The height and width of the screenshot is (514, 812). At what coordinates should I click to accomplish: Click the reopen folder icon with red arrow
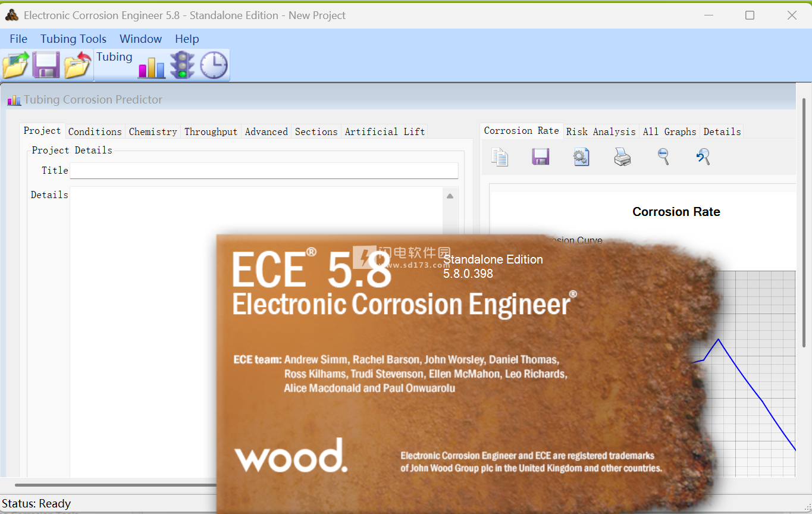[x=77, y=65]
